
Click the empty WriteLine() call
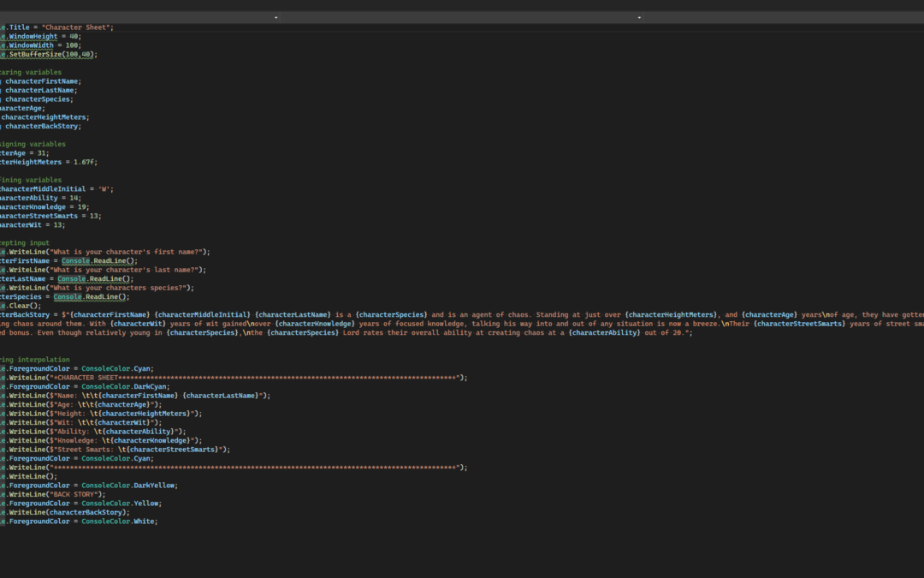coord(33,476)
